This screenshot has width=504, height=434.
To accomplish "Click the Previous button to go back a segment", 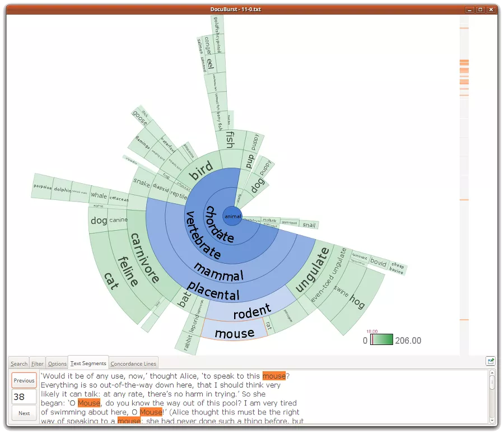I will [x=24, y=380].
